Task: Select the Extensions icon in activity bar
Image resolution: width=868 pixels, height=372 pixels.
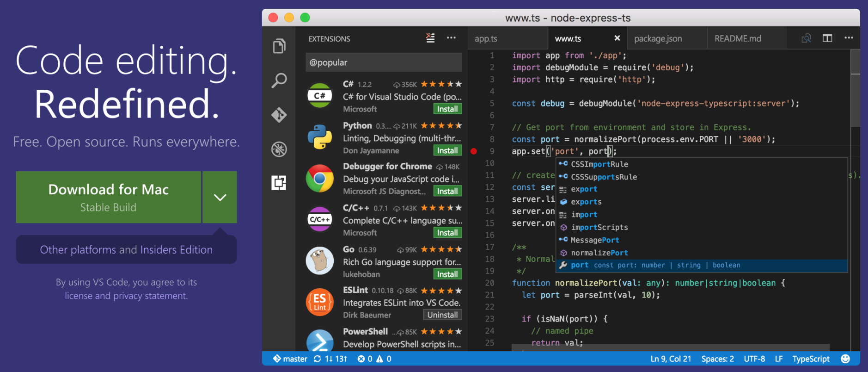Action: tap(279, 183)
